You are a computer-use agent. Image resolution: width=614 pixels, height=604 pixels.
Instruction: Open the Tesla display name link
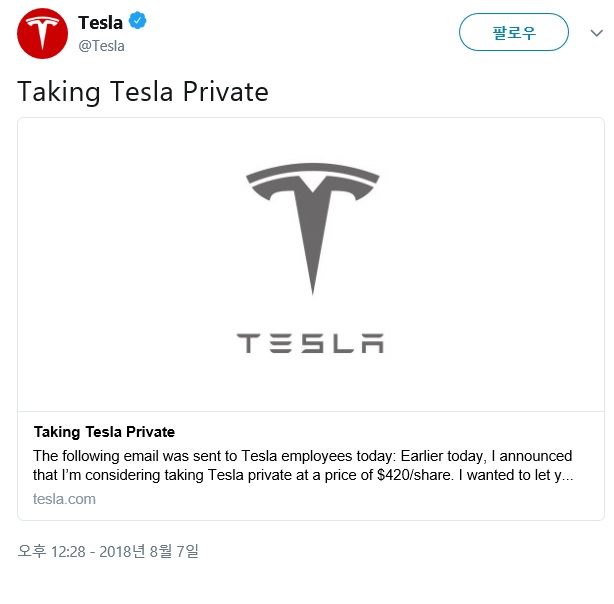[x=100, y=22]
